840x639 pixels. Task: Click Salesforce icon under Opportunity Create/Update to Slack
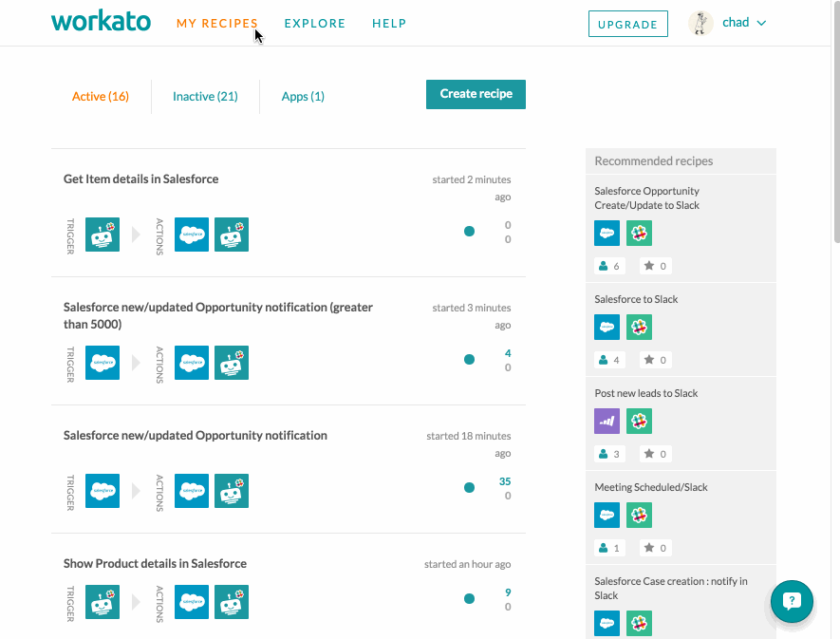pos(607,234)
